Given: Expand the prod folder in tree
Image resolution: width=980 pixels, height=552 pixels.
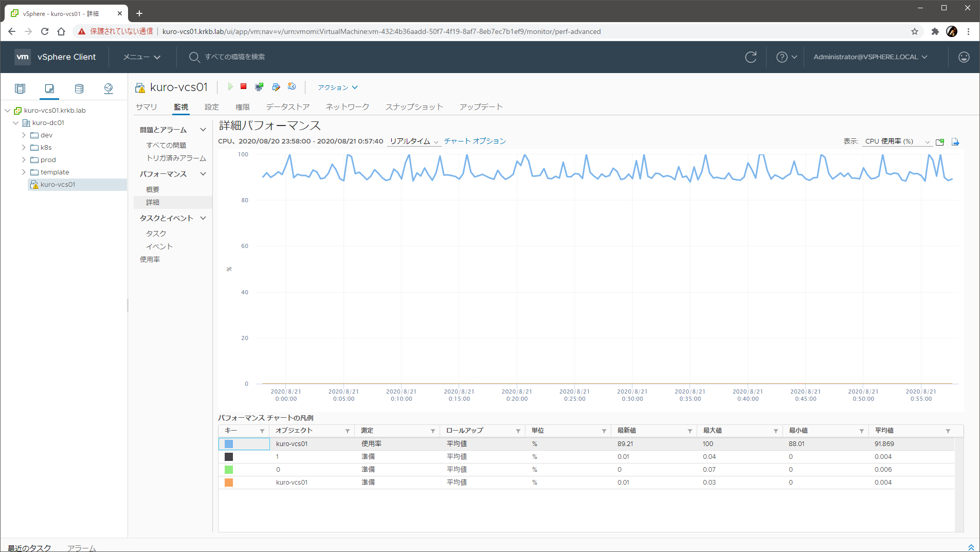Looking at the screenshot, I should coord(24,160).
